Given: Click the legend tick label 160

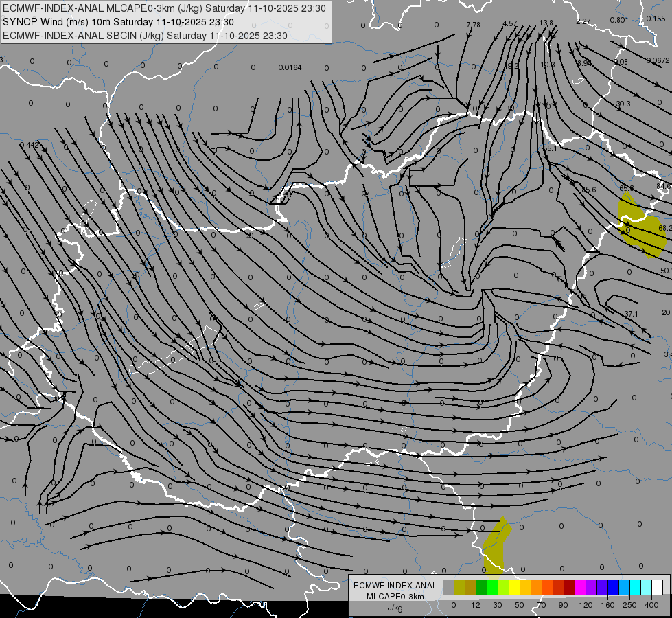Looking at the screenshot, I should (x=607, y=605).
